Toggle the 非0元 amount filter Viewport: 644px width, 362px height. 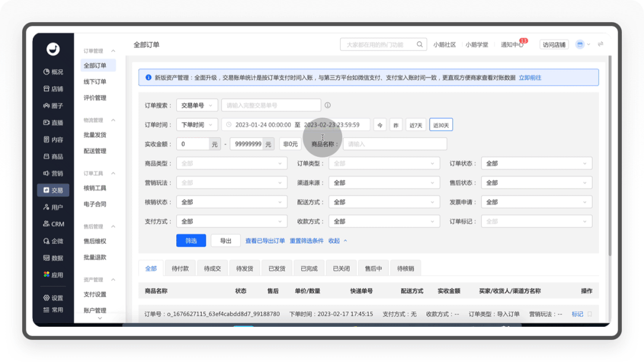(290, 144)
